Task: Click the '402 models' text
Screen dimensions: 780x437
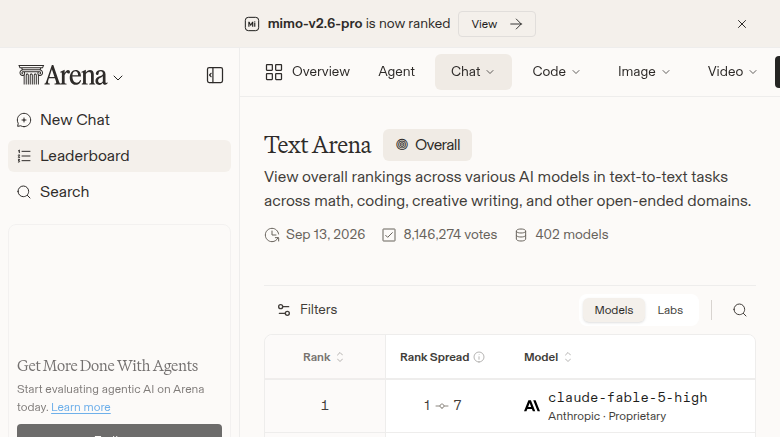Action: 572,234
